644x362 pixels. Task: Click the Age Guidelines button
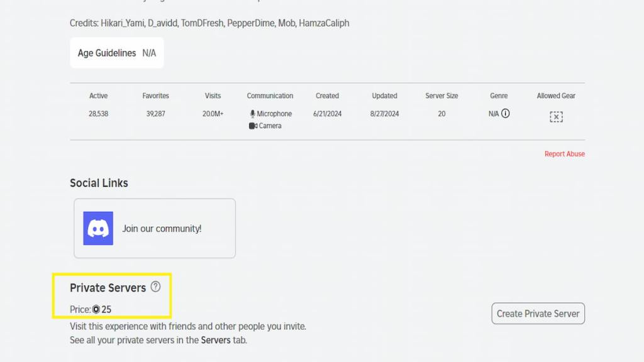(116, 53)
